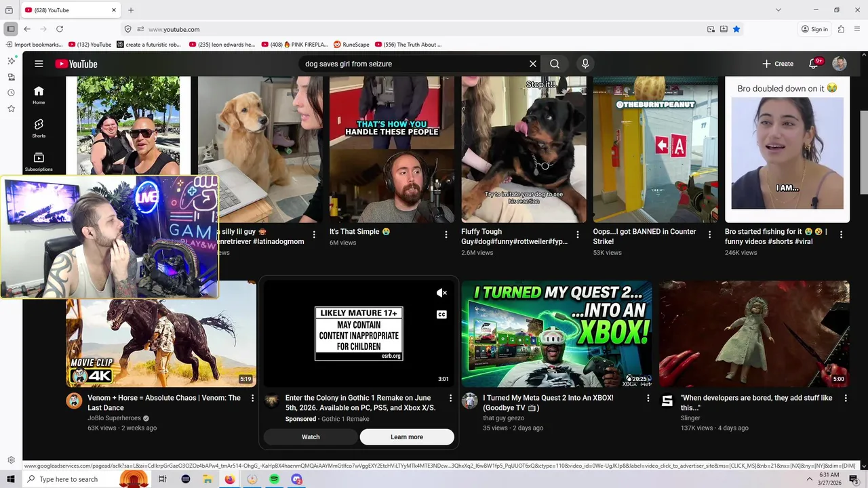
Task: Open Subscriptions in the YouTube sidebar
Action: coord(39,161)
